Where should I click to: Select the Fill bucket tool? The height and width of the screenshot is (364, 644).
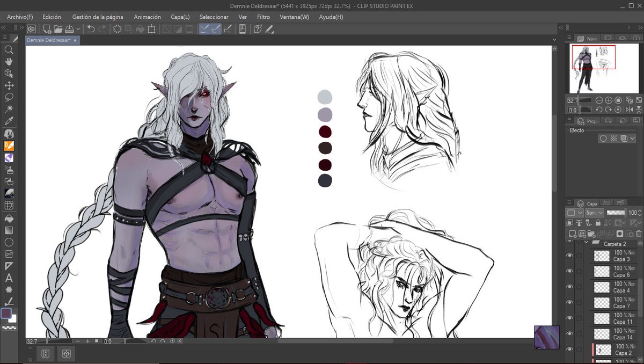9,218
